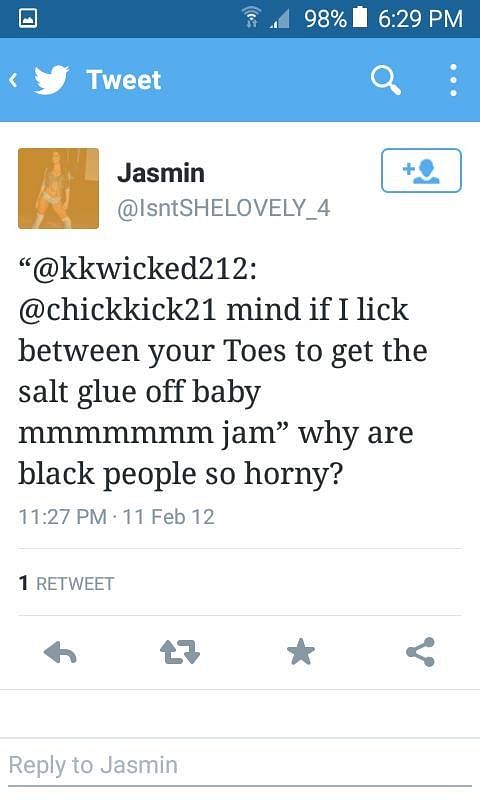Tap the @chickkick21 mention

pyautogui.click(x=118, y=310)
